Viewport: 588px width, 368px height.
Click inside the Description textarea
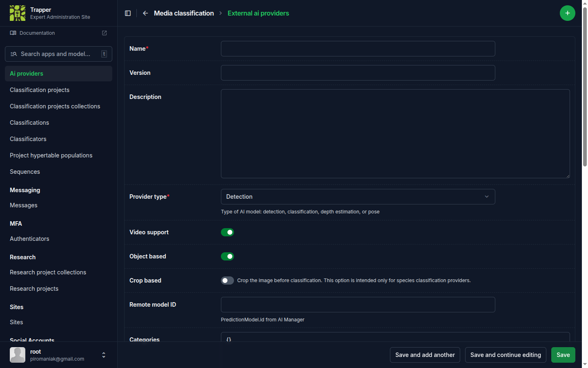[x=395, y=134]
